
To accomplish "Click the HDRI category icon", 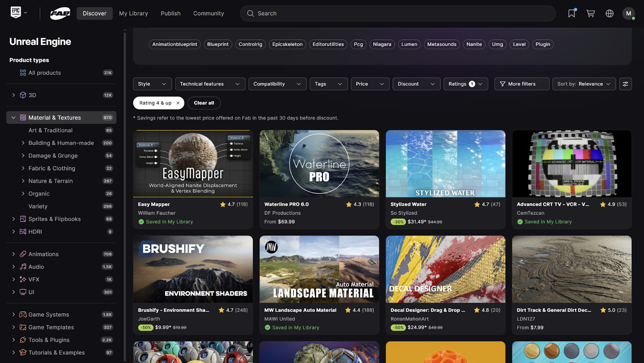I will click(x=23, y=232).
